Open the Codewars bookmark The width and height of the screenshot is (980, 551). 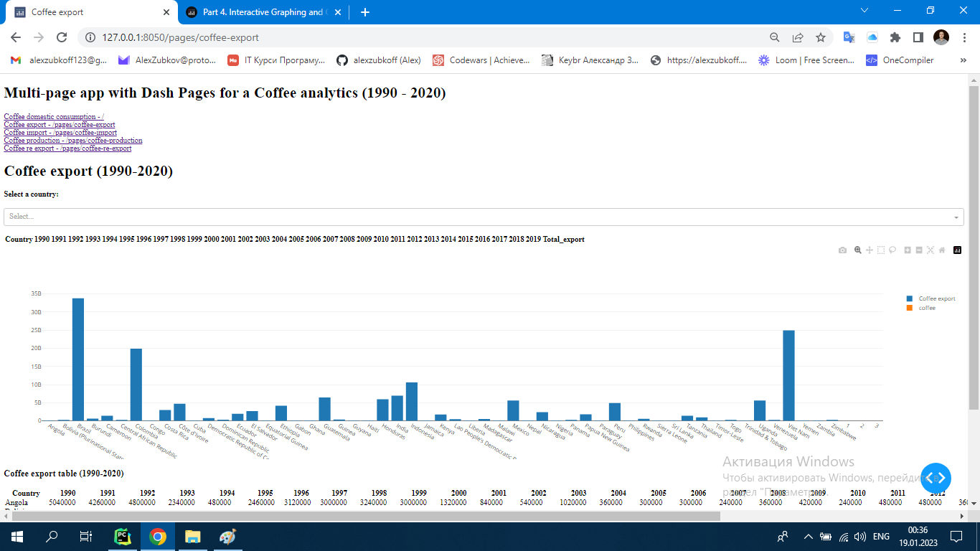(482, 60)
